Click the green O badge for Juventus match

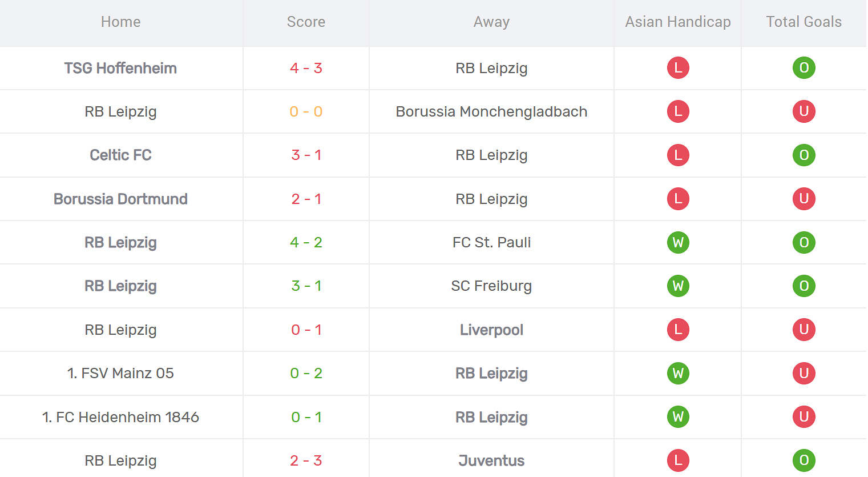click(x=804, y=460)
